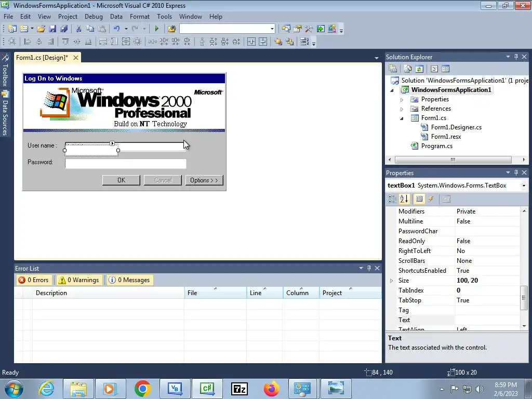Open Solution Explorer from toolbar icon

[286, 29]
